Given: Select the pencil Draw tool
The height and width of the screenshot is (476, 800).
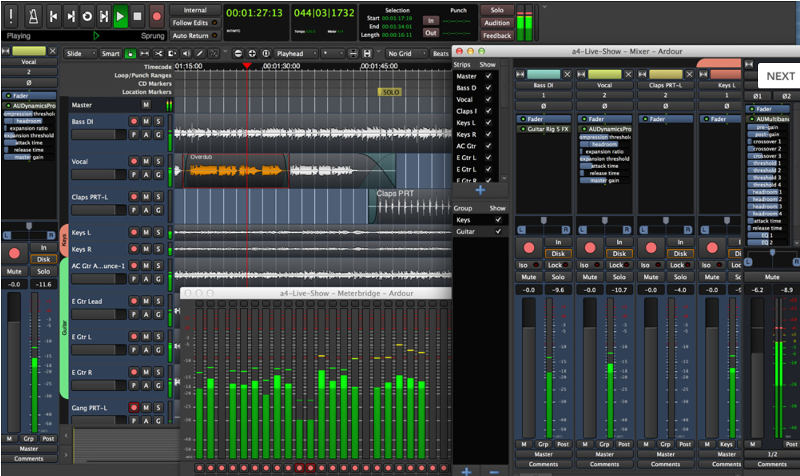Looking at the screenshot, I should (x=200, y=54).
